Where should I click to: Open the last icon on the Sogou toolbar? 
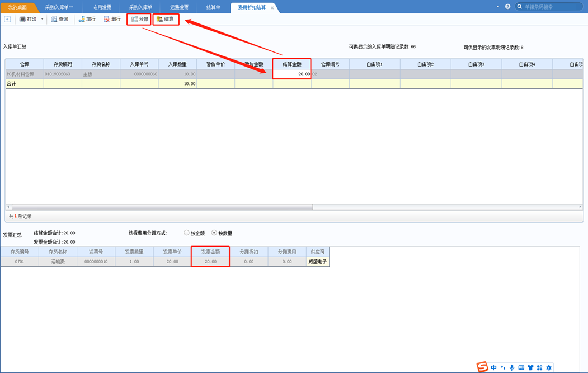point(549,368)
